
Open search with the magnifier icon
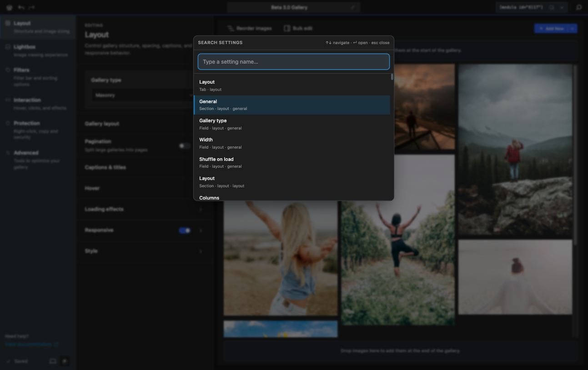[579, 7]
